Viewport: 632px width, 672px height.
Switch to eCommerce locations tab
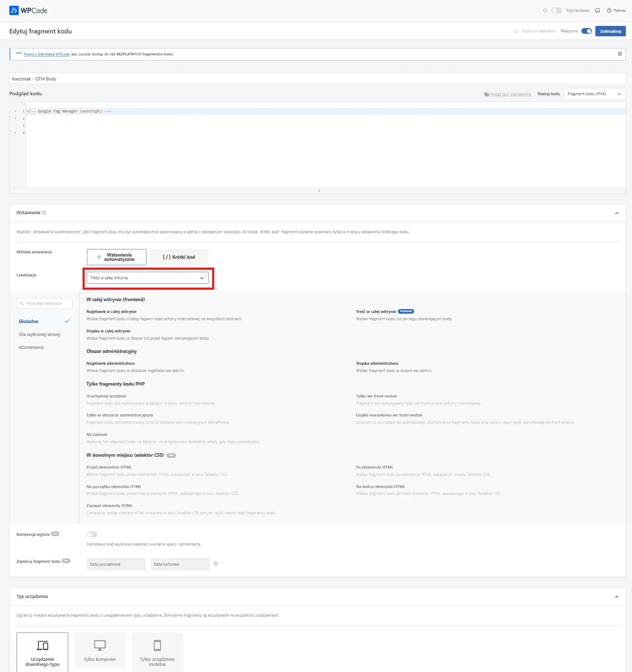tap(31, 347)
